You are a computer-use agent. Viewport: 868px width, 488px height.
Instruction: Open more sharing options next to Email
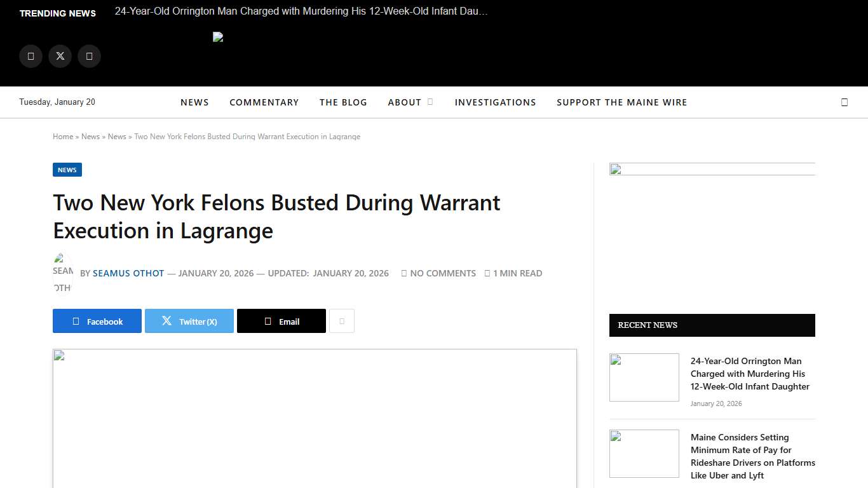coord(342,321)
